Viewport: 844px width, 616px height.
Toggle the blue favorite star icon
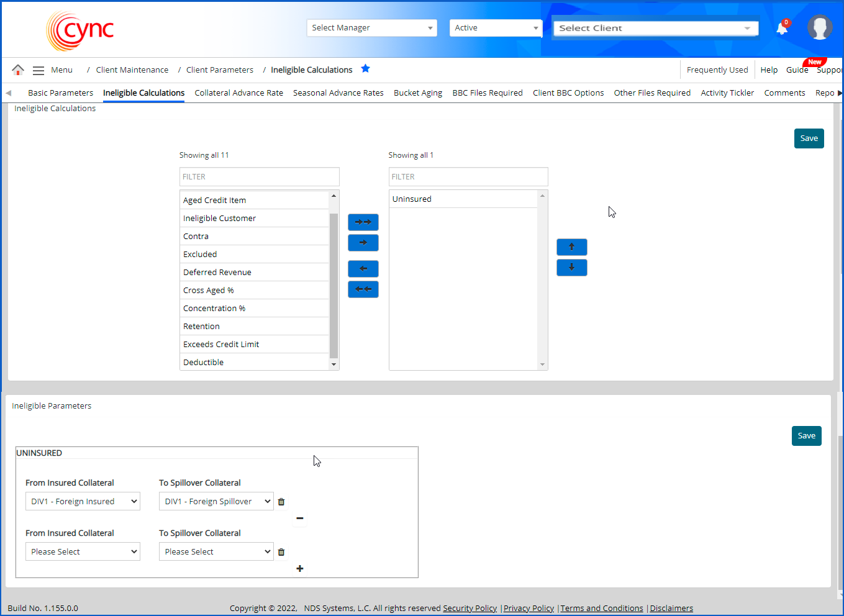(366, 69)
